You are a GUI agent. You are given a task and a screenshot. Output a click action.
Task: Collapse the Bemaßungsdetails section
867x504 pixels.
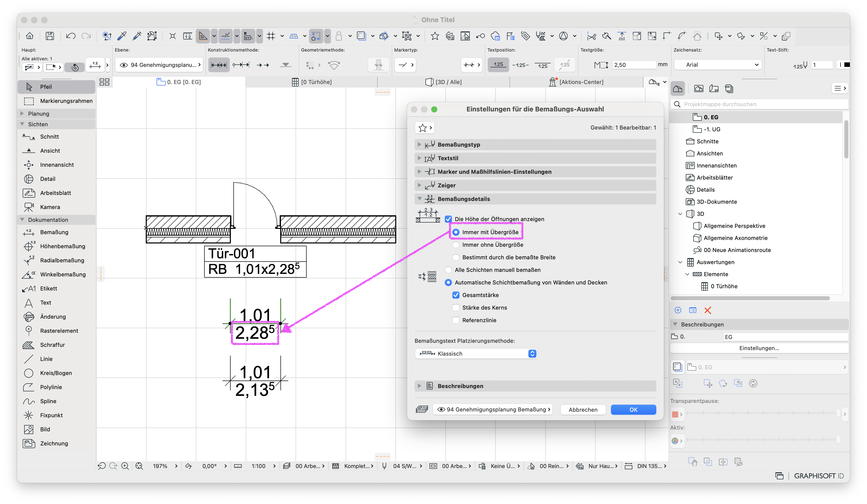535,199
